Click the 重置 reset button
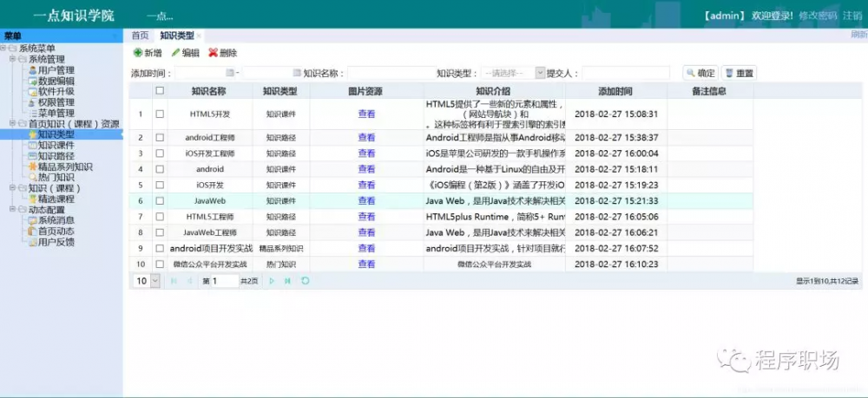The height and width of the screenshot is (398, 868). pyautogui.click(x=739, y=73)
